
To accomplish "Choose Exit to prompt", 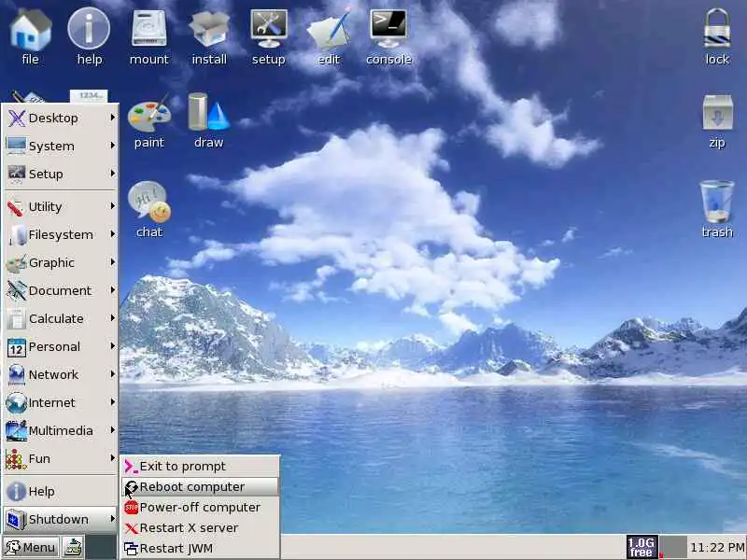I will [200, 466].
